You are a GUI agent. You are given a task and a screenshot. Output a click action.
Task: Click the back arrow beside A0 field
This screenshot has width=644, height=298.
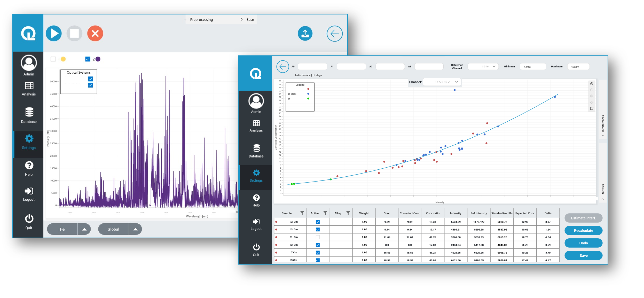(282, 67)
